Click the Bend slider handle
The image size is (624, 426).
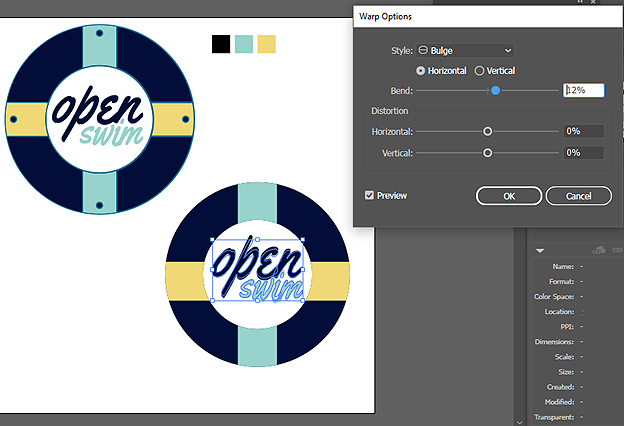pyautogui.click(x=495, y=90)
